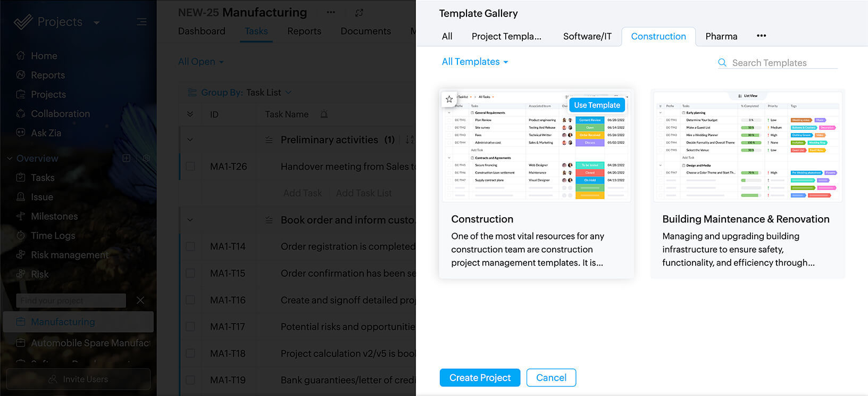Click the refresh icon beside Manufacturing title
Image resolution: width=868 pixels, height=396 pixels.
coord(358,12)
